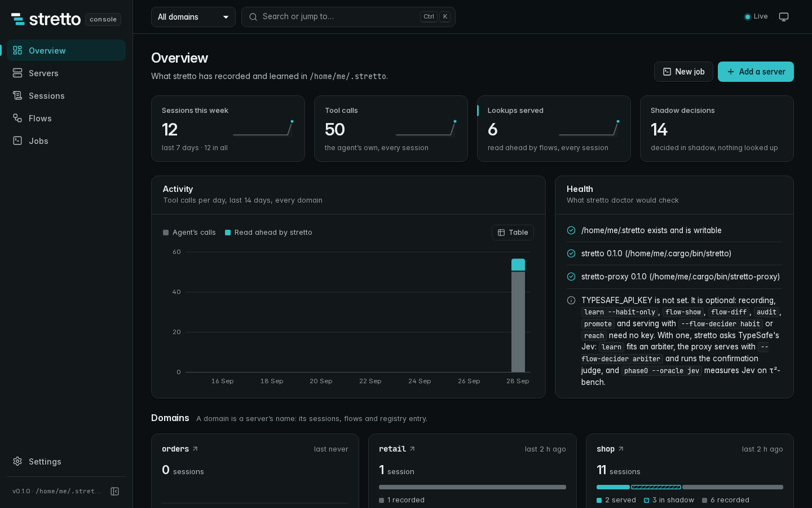Click the 'console' badge beside the logo
Image resolution: width=812 pixels, height=508 pixels.
click(x=103, y=19)
